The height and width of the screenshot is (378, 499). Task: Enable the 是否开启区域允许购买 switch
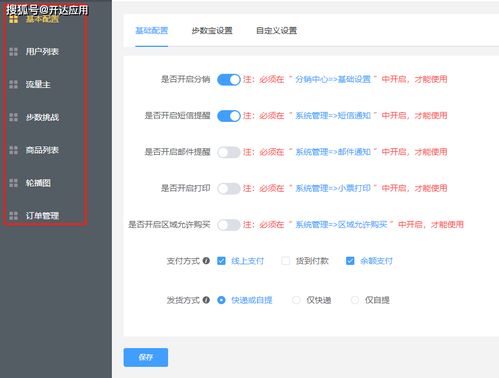229,225
